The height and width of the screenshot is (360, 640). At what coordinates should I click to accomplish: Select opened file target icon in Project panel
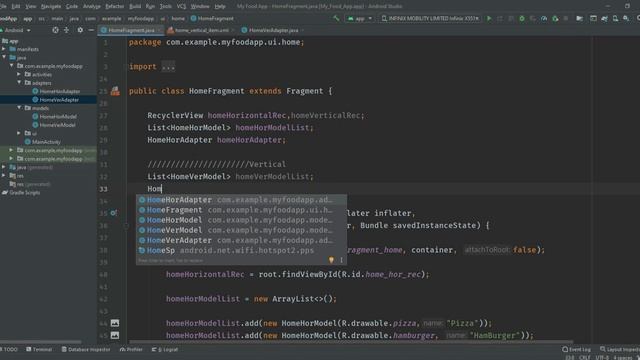coord(55,30)
